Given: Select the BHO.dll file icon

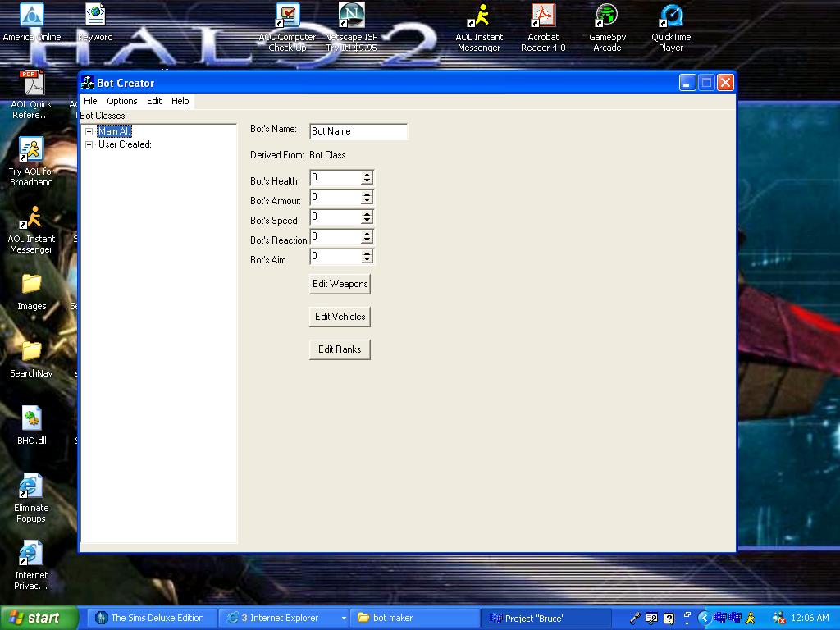Looking at the screenshot, I should tap(32, 427).
